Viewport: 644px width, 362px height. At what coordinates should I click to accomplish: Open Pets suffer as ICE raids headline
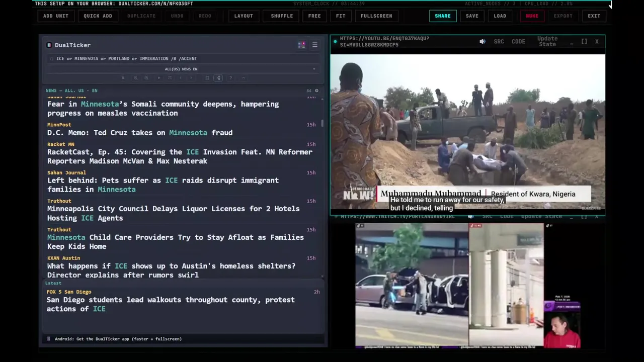(163, 185)
